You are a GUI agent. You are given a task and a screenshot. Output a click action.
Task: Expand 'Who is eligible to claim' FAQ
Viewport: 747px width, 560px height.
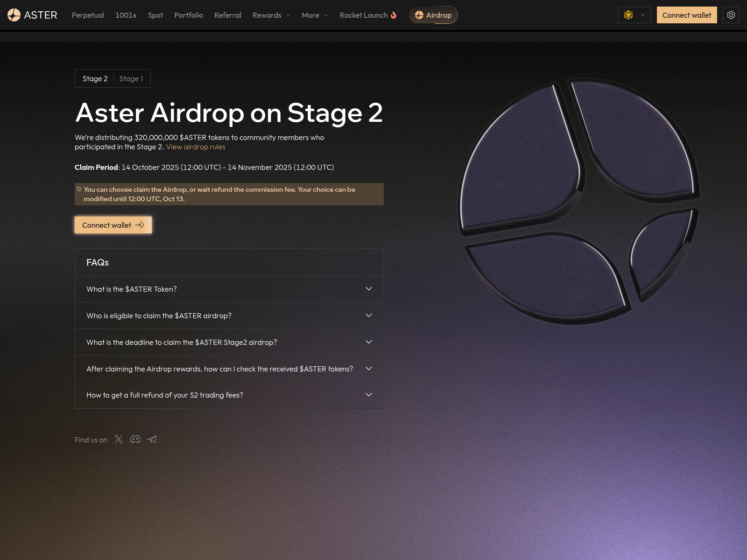coord(229,315)
